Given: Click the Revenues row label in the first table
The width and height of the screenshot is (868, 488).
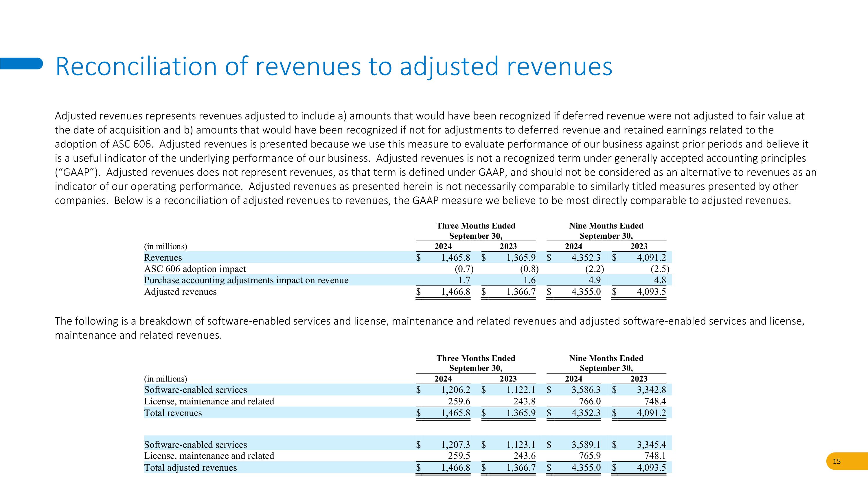Looking at the screenshot, I should [163, 258].
